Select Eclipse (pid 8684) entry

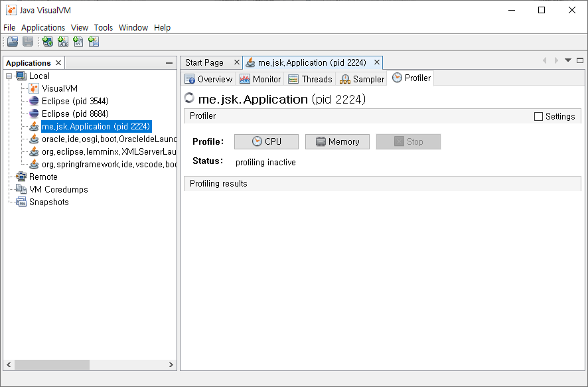(x=75, y=114)
